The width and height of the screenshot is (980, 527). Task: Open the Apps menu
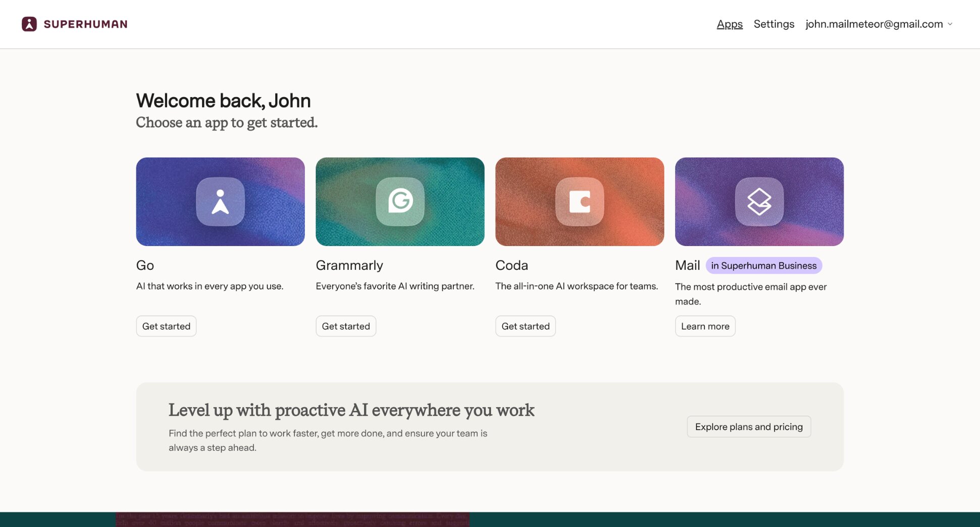[x=730, y=24]
